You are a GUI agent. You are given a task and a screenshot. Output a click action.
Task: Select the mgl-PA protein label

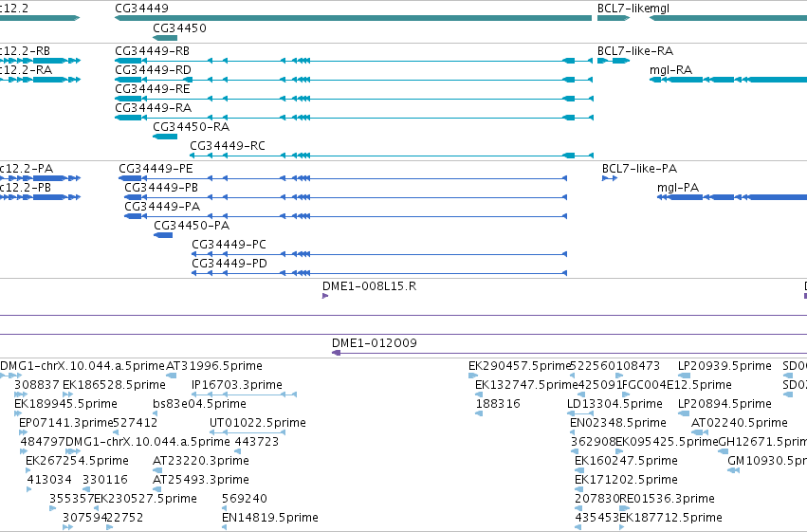coord(678,188)
